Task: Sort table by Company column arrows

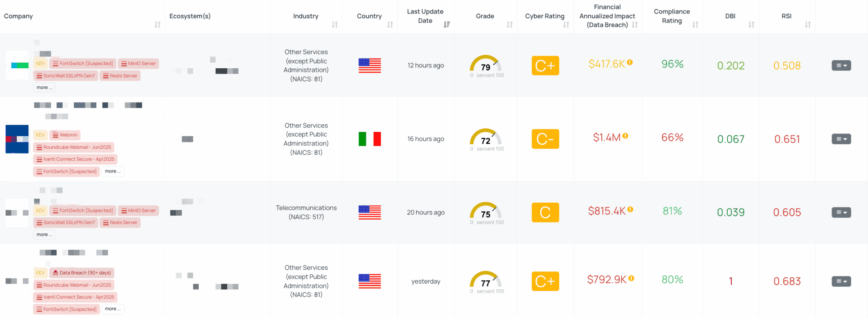Action: point(158,25)
